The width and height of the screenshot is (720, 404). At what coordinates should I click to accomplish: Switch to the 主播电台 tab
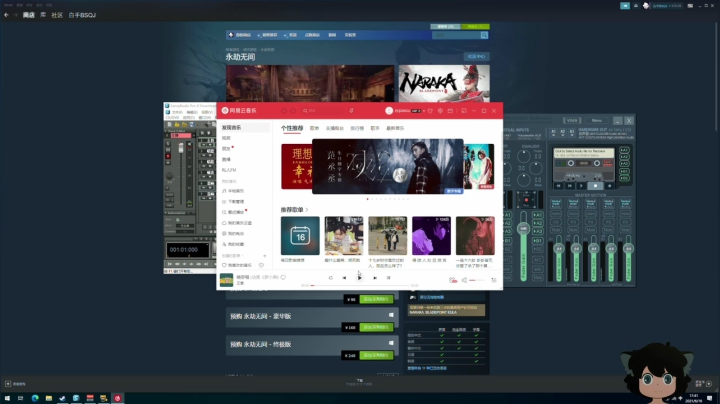click(335, 128)
